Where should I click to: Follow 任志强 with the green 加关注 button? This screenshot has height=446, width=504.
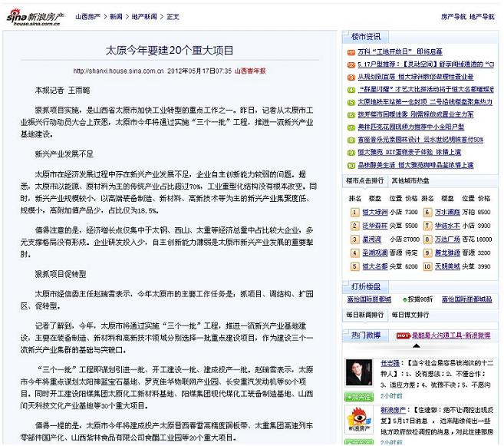coord(359,397)
